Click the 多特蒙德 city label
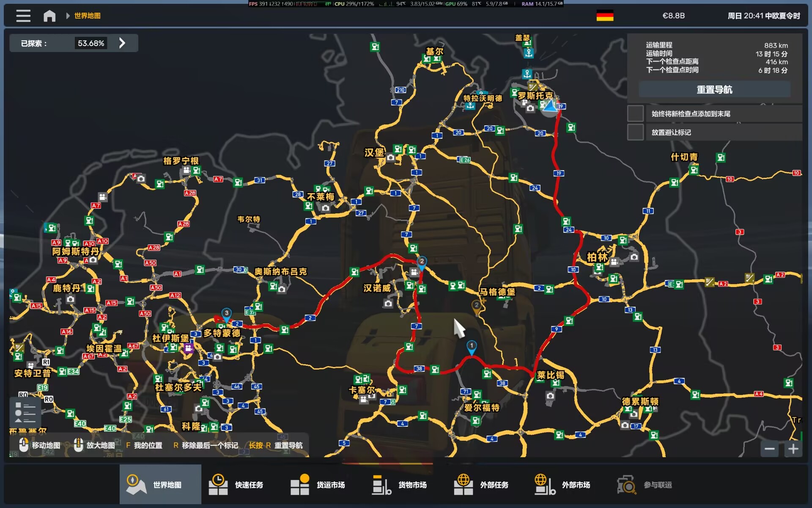This screenshot has width=812, height=508. click(222, 333)
